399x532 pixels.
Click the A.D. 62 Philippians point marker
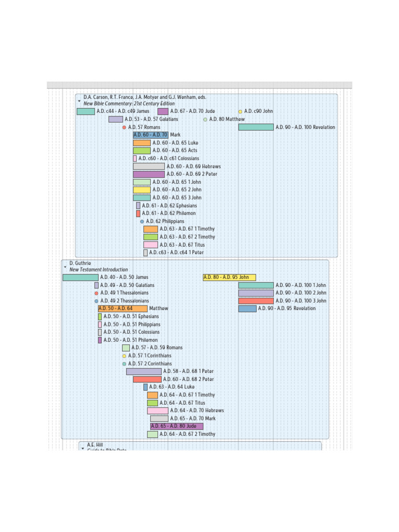coord(142,221)
